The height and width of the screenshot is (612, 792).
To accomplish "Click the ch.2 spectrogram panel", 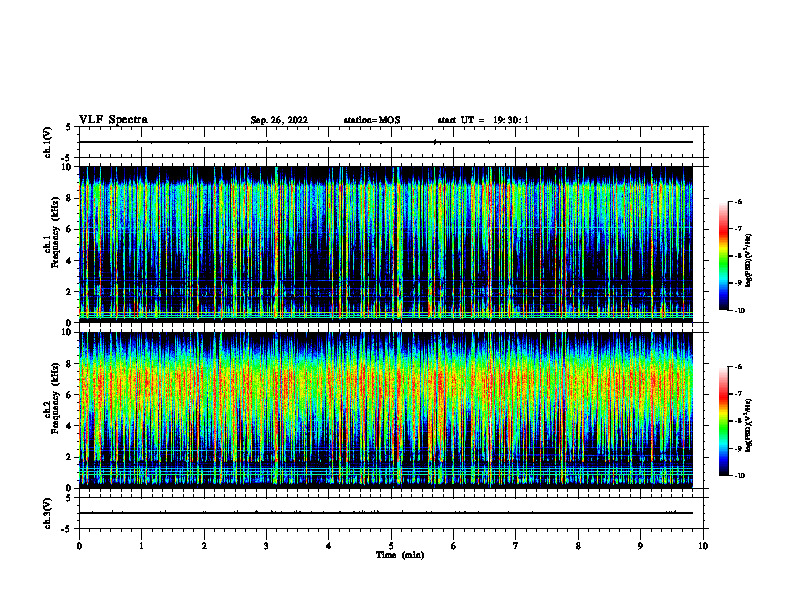I will click(x=385, y=410).
